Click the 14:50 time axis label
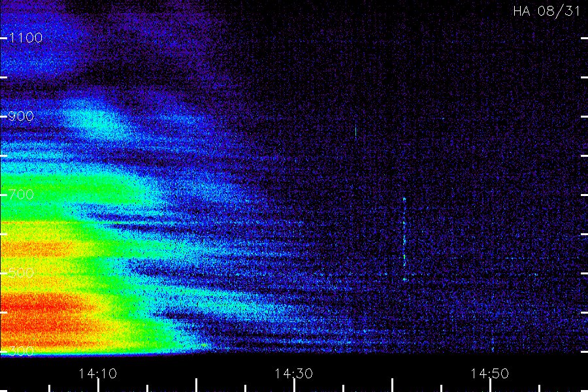588x392 pixels. click(x=490, y=373)
